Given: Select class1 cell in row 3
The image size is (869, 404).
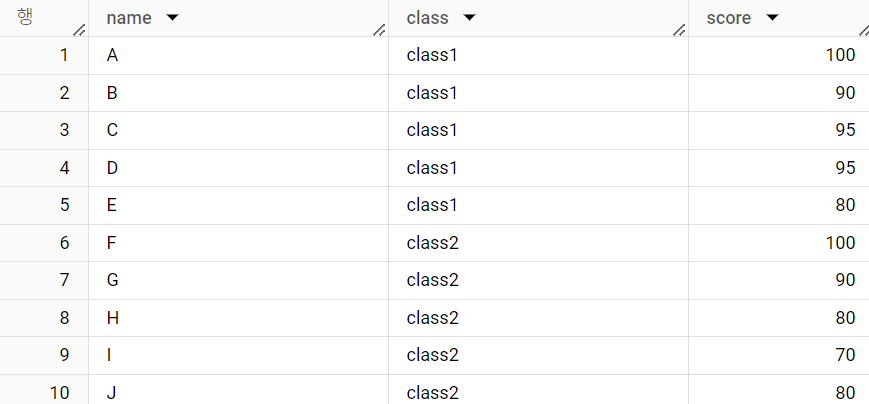Looking at the screenshot, I should [x=538, y=130].
